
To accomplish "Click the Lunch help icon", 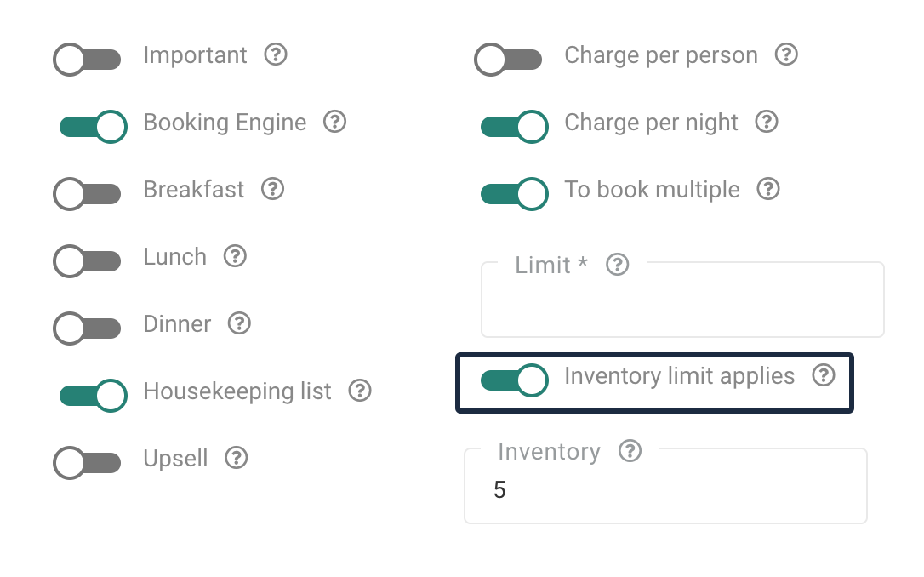I will point(235,256).
